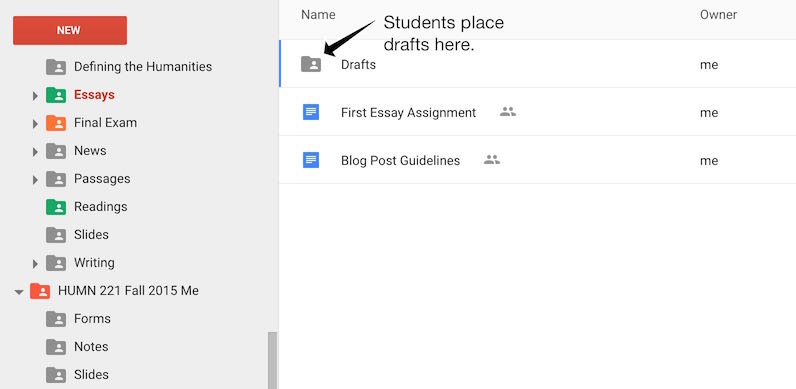This screenshot has width=796, height=389.
Task: Click the green Readings folder icon
Action: coord(56,207)
